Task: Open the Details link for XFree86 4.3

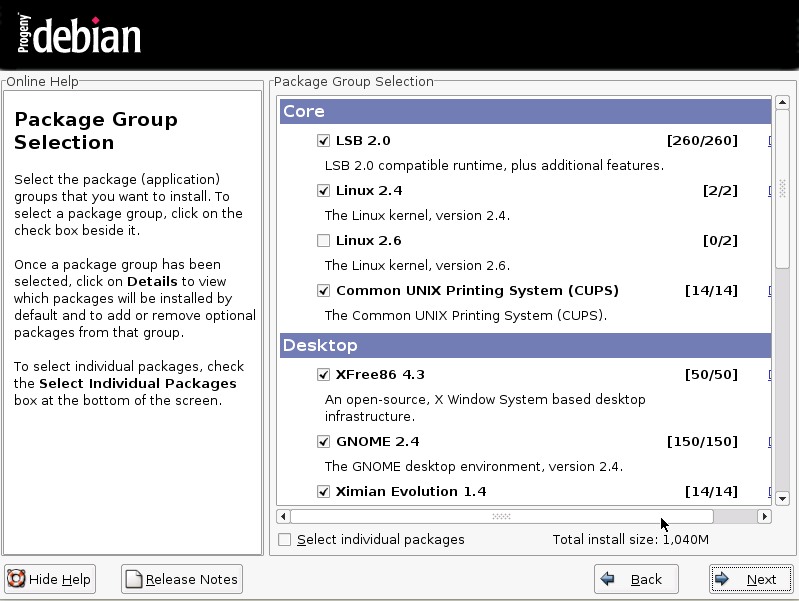Action: pos(769,374)
